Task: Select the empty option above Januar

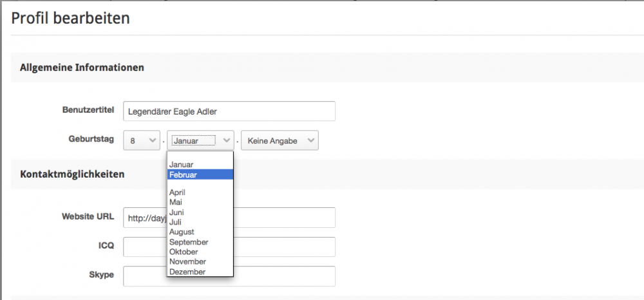Action: (200, 156)
